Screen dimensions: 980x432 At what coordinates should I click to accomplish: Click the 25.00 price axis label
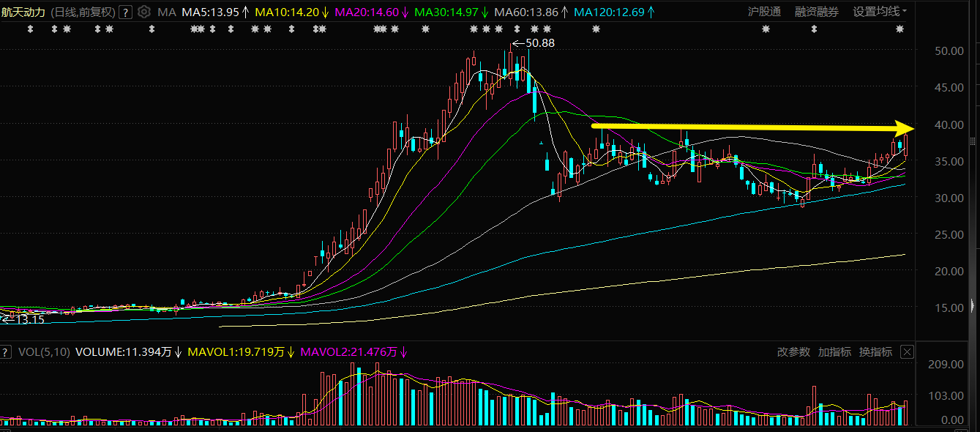949,234
